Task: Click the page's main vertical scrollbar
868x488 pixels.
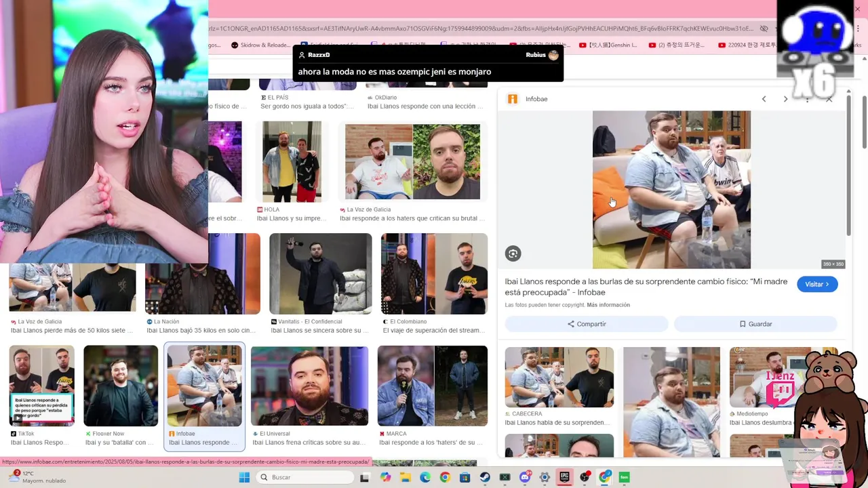Action: 864,122
